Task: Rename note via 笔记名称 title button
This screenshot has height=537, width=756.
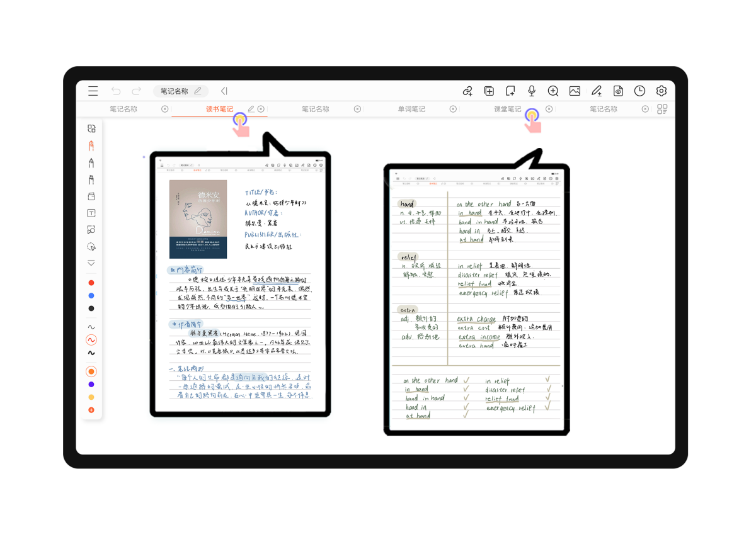Action: [181, 91]
